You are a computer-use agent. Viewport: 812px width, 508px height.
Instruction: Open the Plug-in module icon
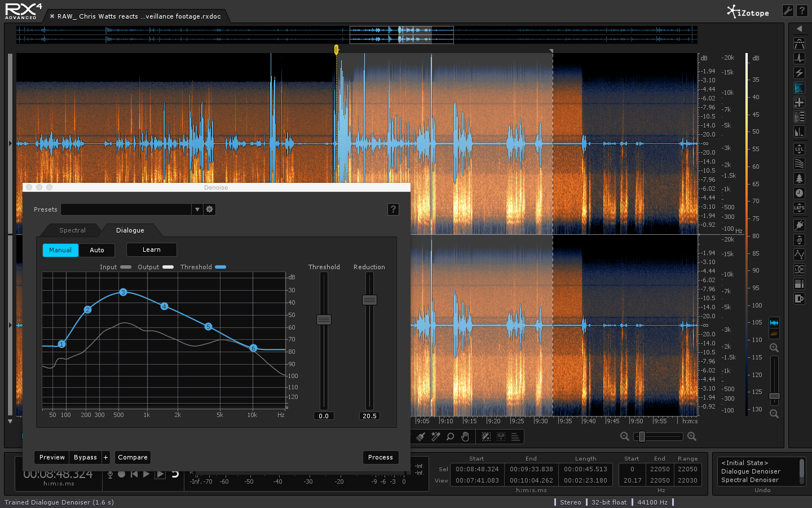[x=799, y=225]
